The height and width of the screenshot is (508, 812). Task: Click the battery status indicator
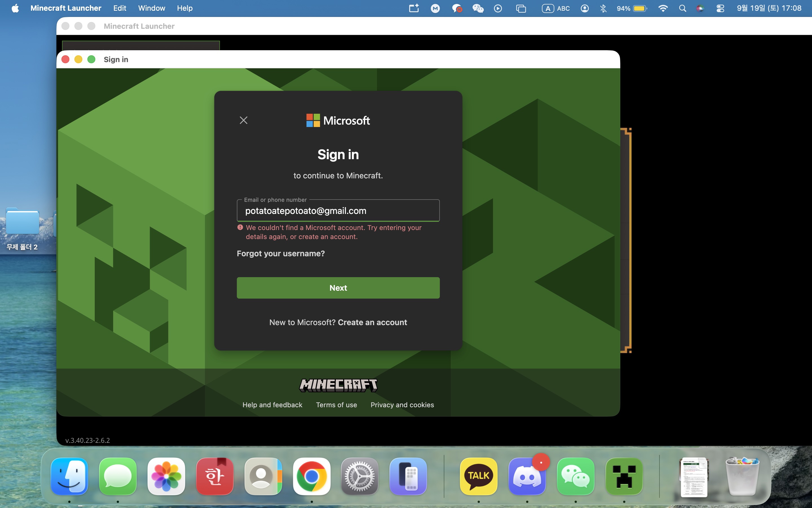point(632,8)
